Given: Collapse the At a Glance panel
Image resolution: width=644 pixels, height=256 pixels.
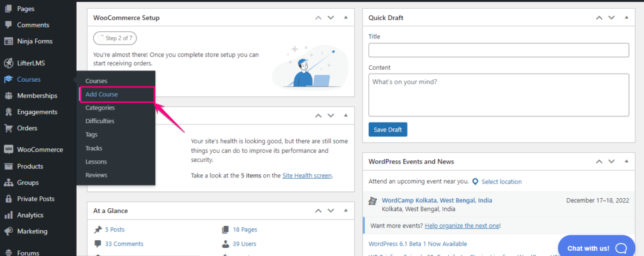Looking at the screenshot, I should [345, 210].
